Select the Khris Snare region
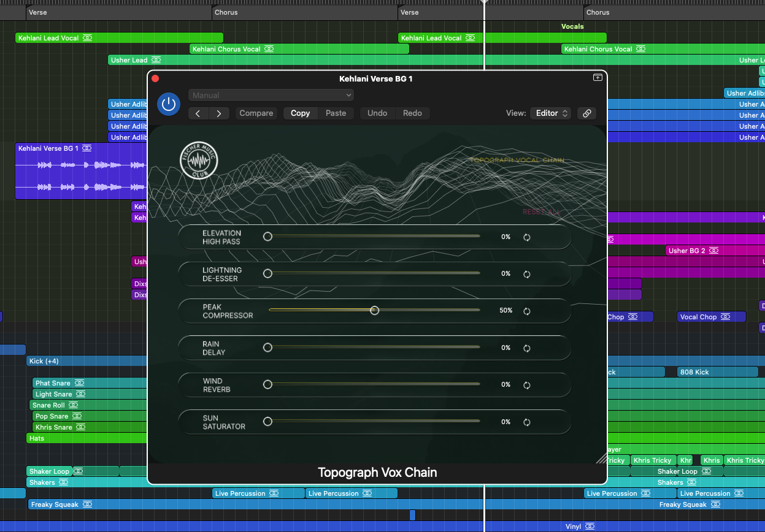Screen dimensions: 765x532 (90, 427)
